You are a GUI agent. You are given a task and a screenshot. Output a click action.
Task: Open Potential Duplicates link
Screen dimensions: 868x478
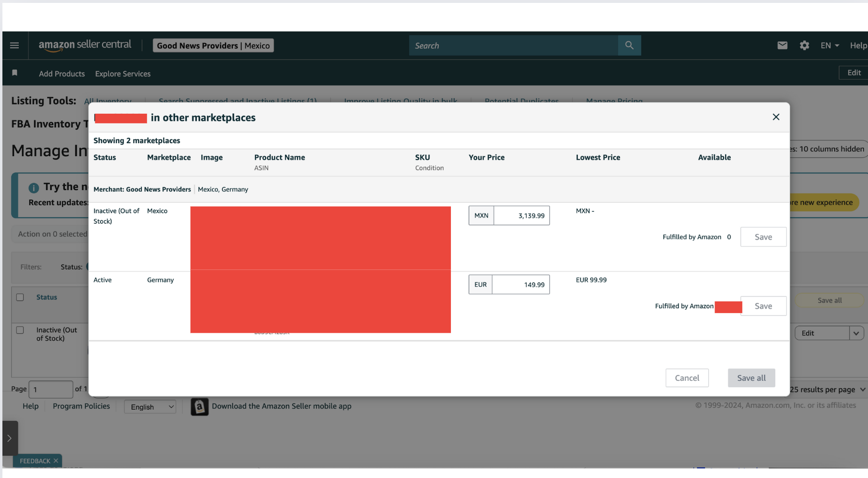(x=522, y=101)
